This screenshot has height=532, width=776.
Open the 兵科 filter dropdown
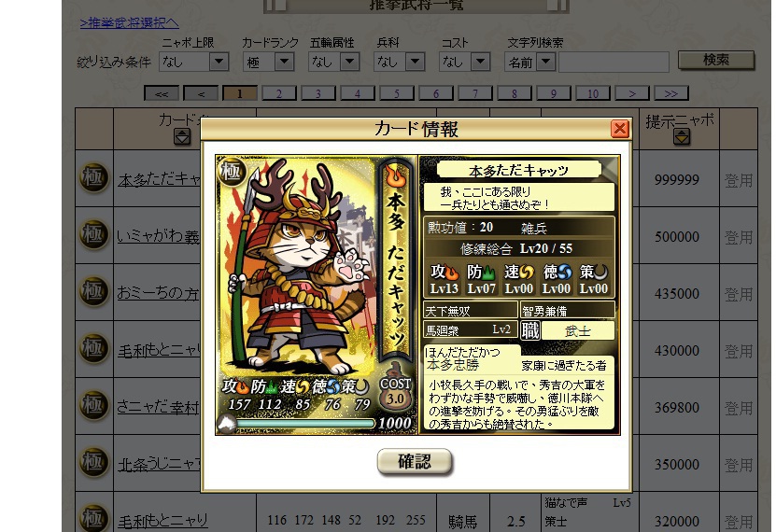click(x=399, y=62)
